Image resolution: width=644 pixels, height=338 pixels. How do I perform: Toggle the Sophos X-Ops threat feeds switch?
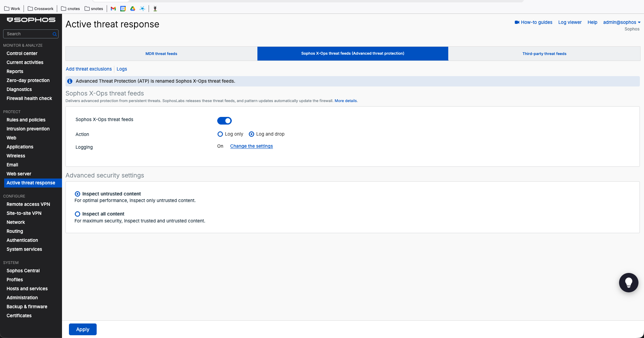coord(224,121)
